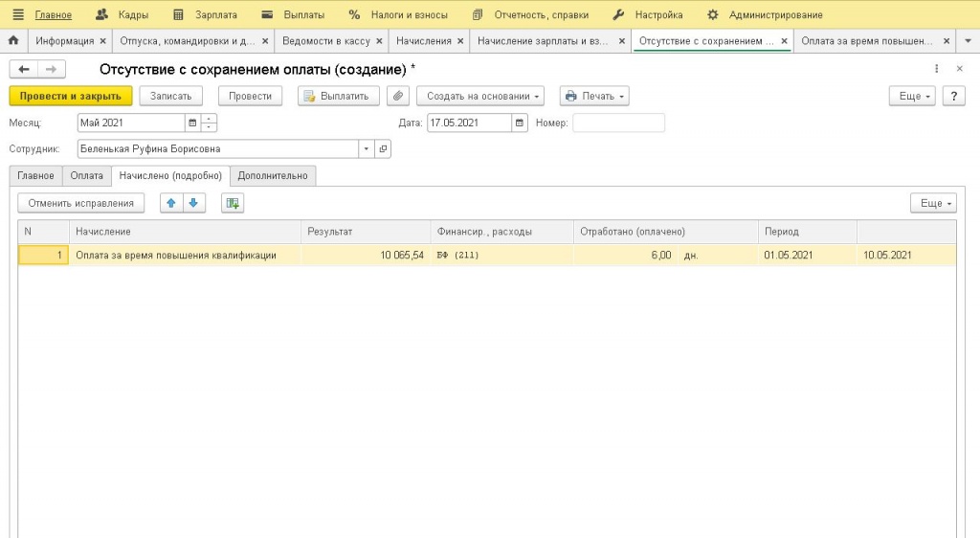Open the Печать dropdown menu

coord(594,96)
